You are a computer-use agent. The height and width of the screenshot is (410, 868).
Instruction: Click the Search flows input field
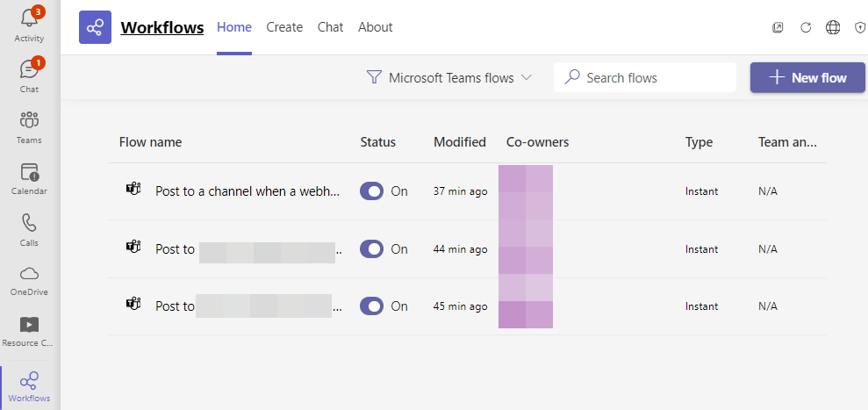[x=645, y=77]
